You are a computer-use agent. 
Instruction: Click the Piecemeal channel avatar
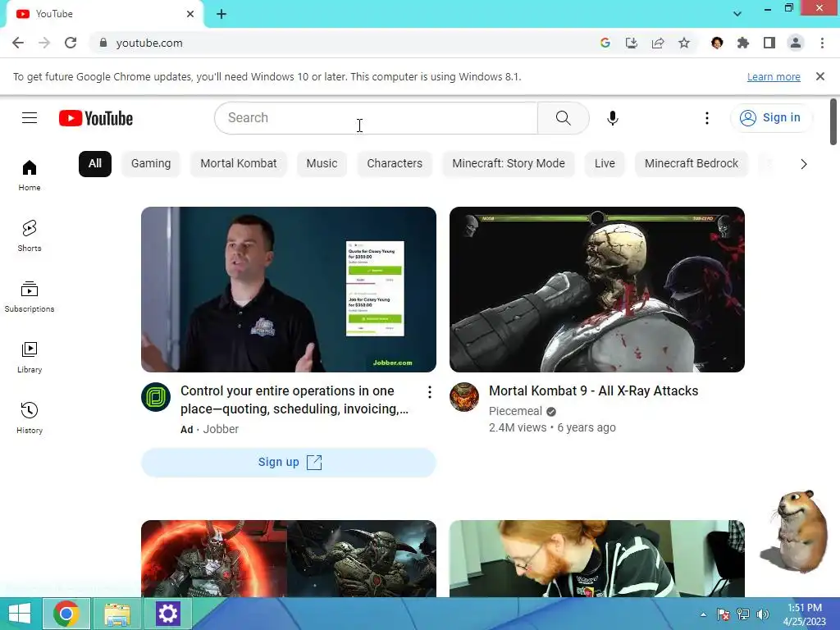464,397
